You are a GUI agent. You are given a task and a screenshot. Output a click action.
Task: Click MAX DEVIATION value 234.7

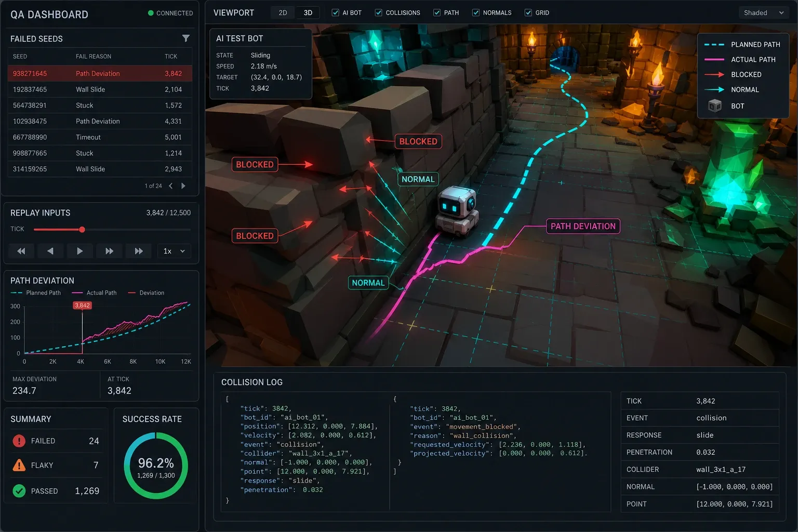(x=24, y=391)
